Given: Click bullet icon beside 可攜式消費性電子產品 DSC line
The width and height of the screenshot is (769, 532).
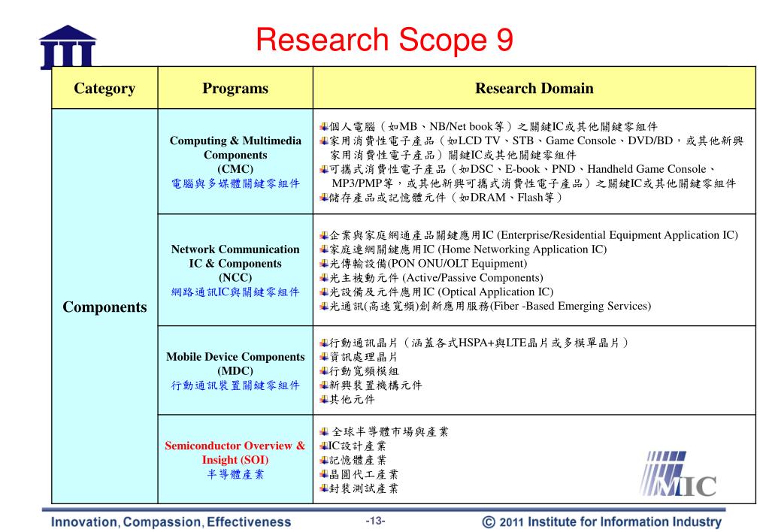Looking at the screenshot, I should 324,169.
